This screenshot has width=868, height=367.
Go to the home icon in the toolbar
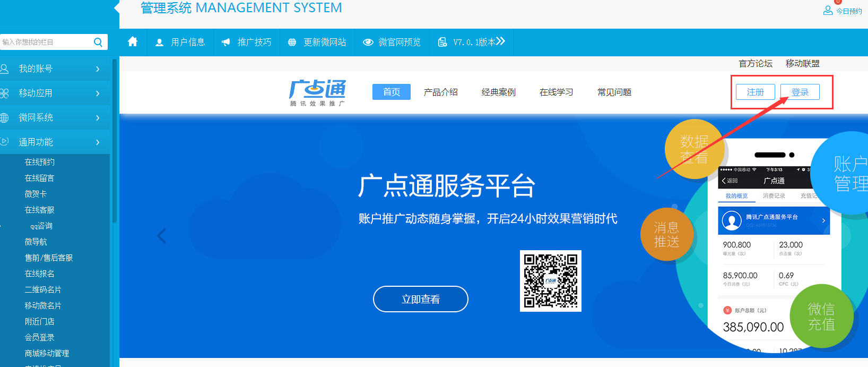tap(133, 42)
